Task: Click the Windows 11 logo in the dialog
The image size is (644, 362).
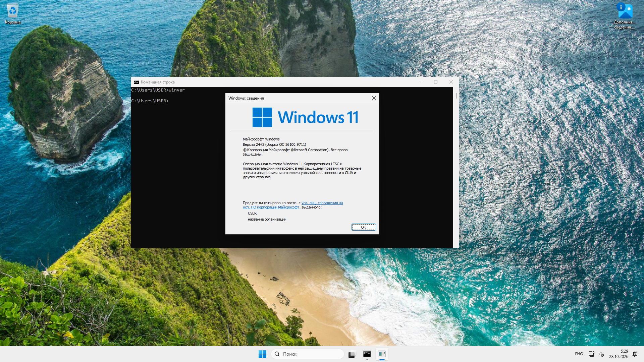Action: 306,117
